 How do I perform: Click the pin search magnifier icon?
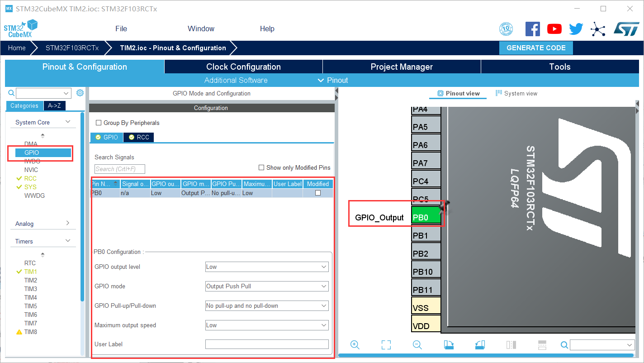(564, 345)
